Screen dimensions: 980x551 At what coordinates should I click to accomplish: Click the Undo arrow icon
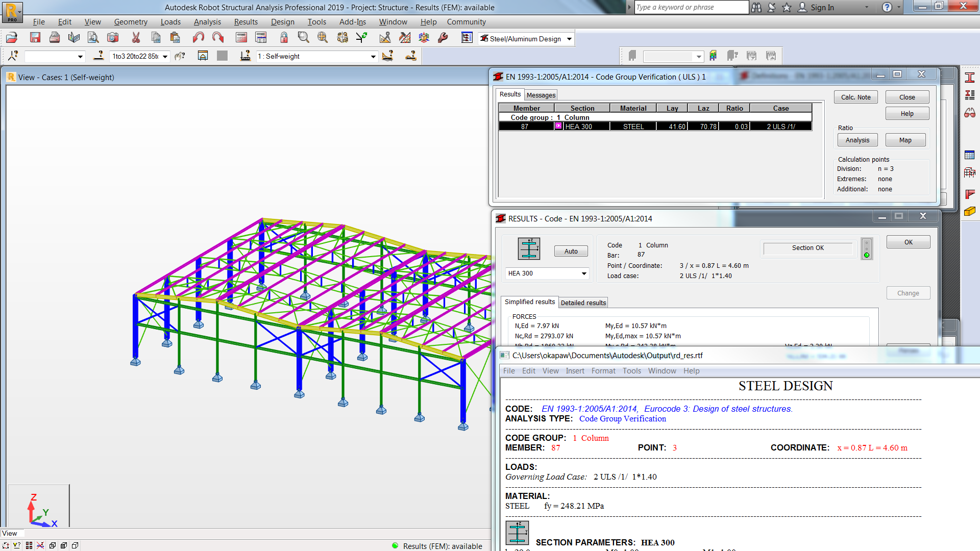pos(198,38)
